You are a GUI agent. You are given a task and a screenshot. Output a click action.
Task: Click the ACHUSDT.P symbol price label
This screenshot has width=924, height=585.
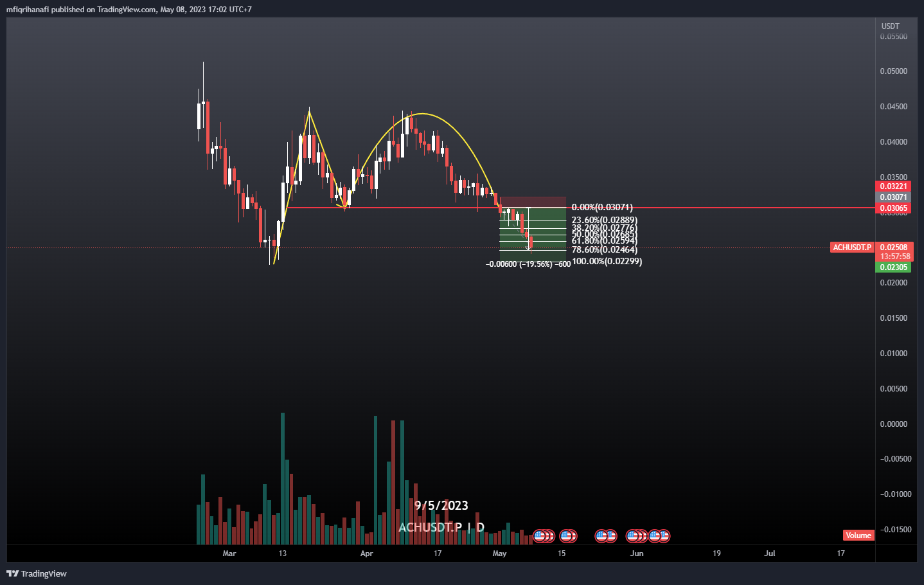[x=852, y=248]
